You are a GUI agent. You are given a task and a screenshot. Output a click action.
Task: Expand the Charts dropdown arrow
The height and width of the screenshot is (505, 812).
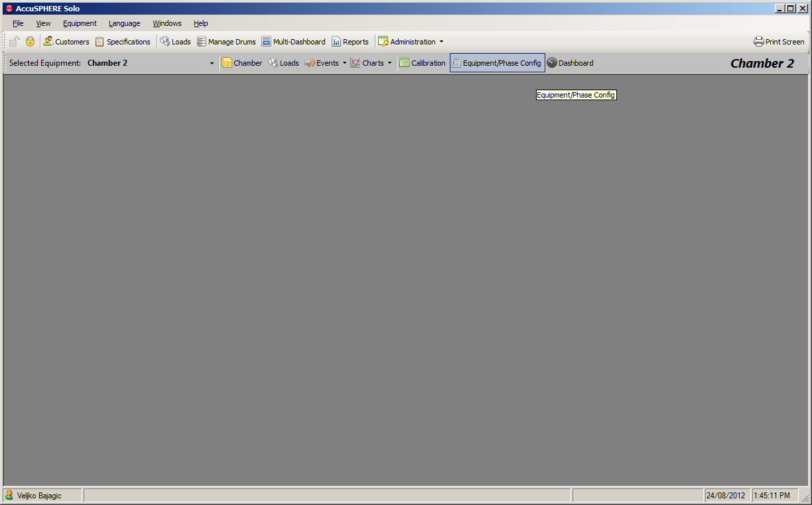389,64
